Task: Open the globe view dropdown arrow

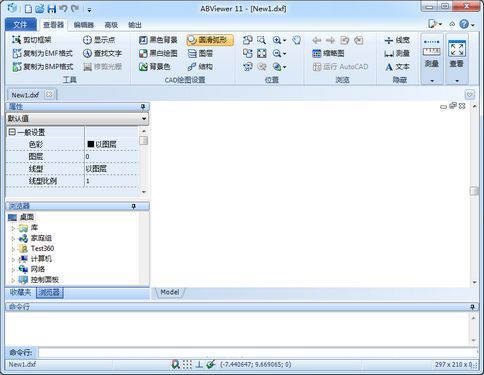Action: pyautogui.click(x=285, y=67)
